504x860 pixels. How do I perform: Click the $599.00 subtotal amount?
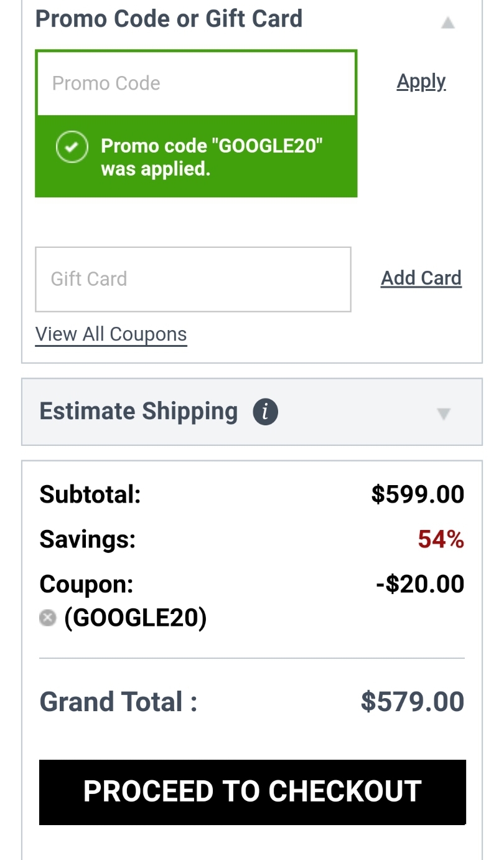418,494
